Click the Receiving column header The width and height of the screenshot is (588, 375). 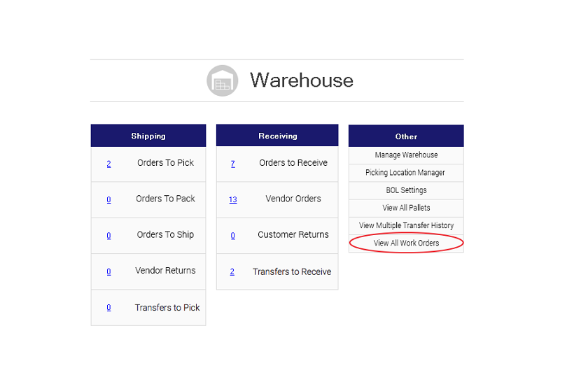tap(277, 136)
